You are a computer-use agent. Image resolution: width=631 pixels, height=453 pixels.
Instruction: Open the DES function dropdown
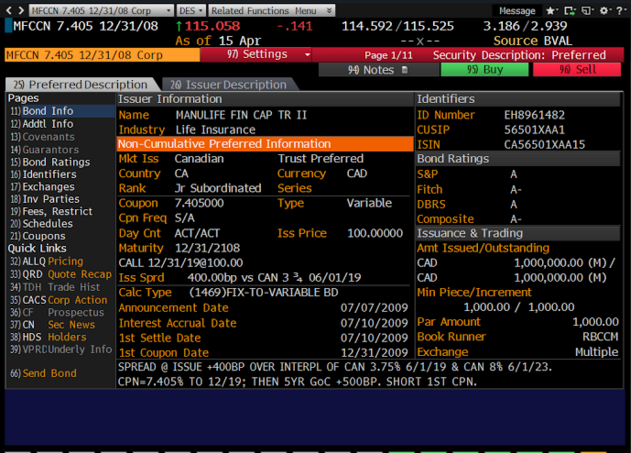[191, 10]
